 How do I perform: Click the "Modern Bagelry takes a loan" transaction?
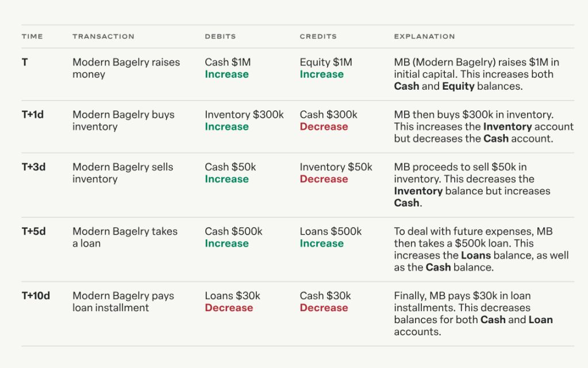(125, 237)
